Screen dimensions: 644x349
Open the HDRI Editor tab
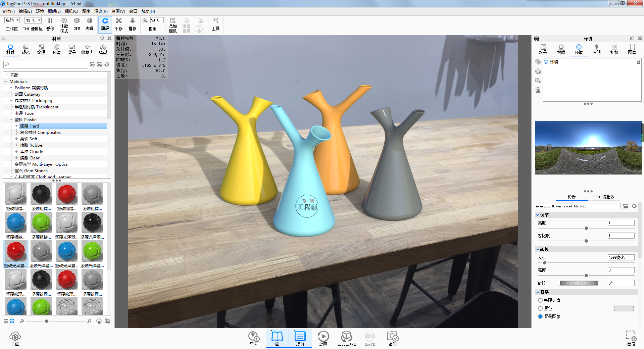(x=603, y=197)
